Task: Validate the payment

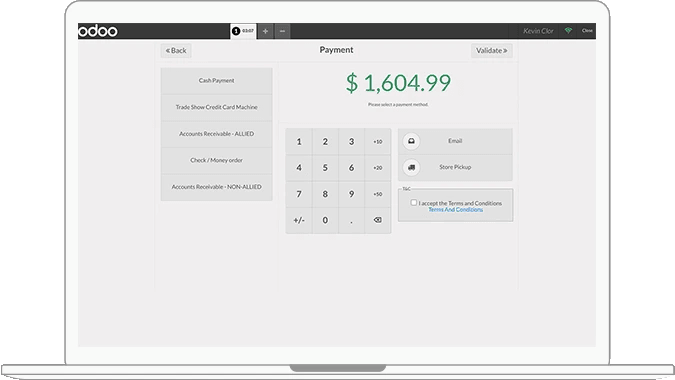Action: tap(492, 50)
